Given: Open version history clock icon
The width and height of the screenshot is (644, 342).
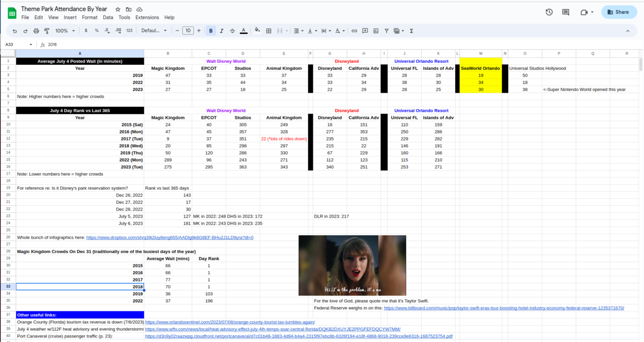Looking at the screenshot, I should click(x=549, y=12).
